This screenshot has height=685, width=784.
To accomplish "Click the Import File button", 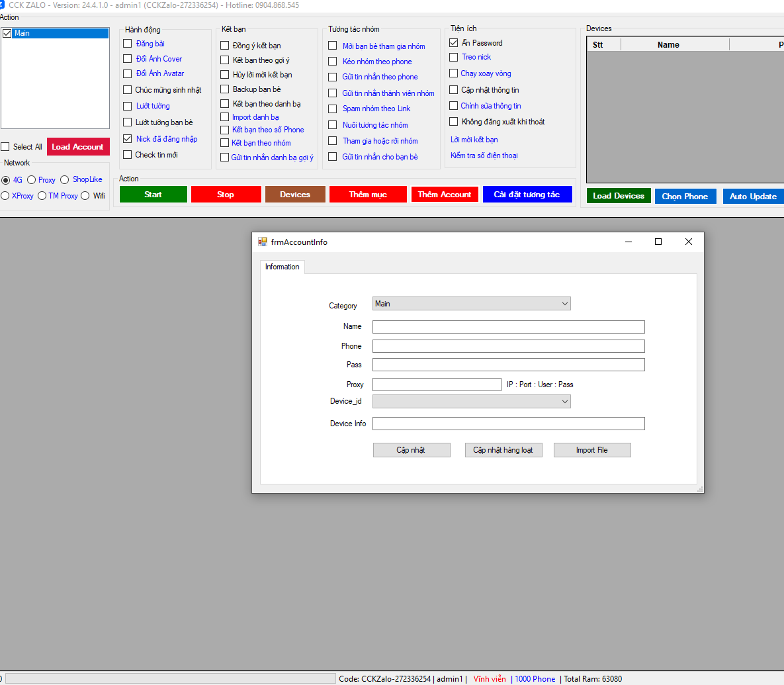I will [x=592, y=450].
